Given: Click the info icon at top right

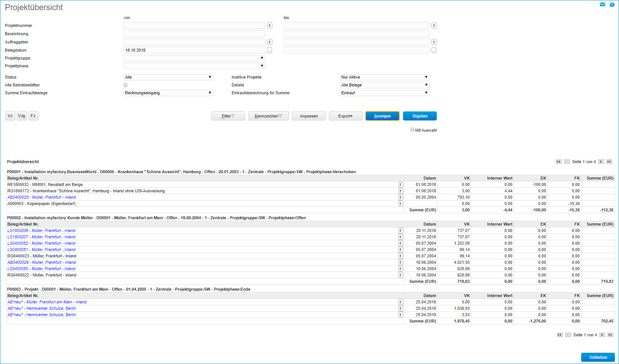Looking at the screenshot, I should [x=612, y=4].
